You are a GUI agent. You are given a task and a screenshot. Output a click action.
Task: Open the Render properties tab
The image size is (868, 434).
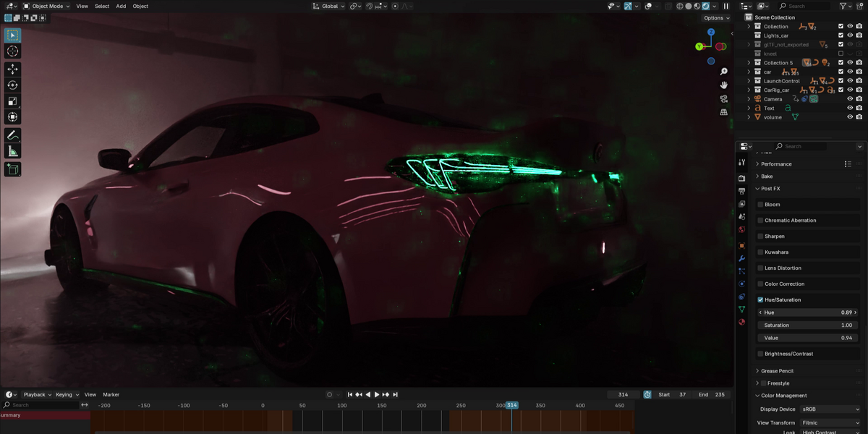point(741,178)
